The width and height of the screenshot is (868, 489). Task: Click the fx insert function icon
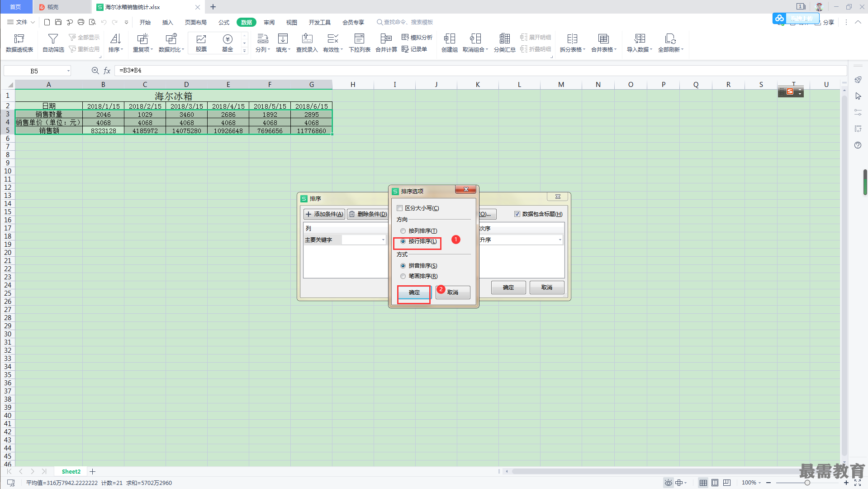(107, 71)
